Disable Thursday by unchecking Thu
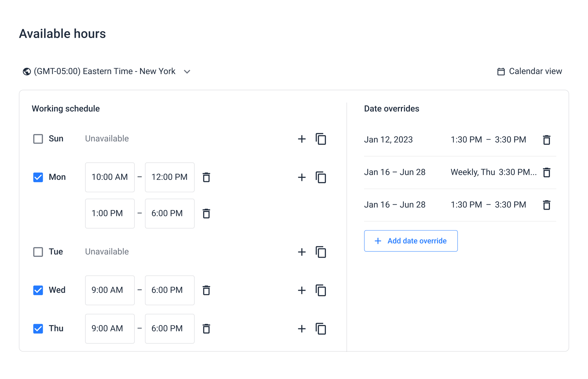The width and height of the screenshot is (588, 379). pyautogui.click(x=38, y=329)
